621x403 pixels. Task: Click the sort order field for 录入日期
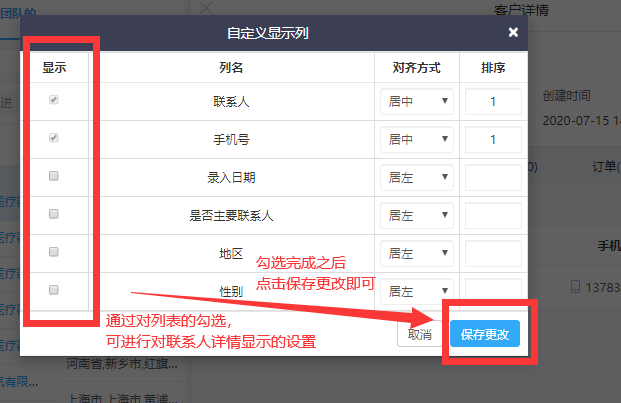point(493,177)
